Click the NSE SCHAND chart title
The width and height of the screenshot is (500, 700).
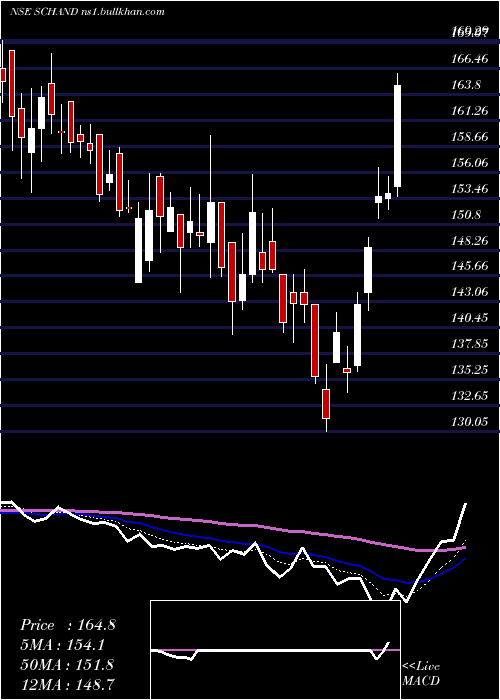[x=87, y=11]
